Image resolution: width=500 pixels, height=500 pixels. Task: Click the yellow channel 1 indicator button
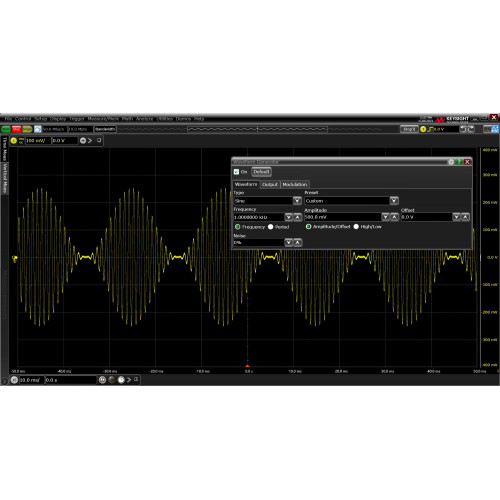[14, 141]
